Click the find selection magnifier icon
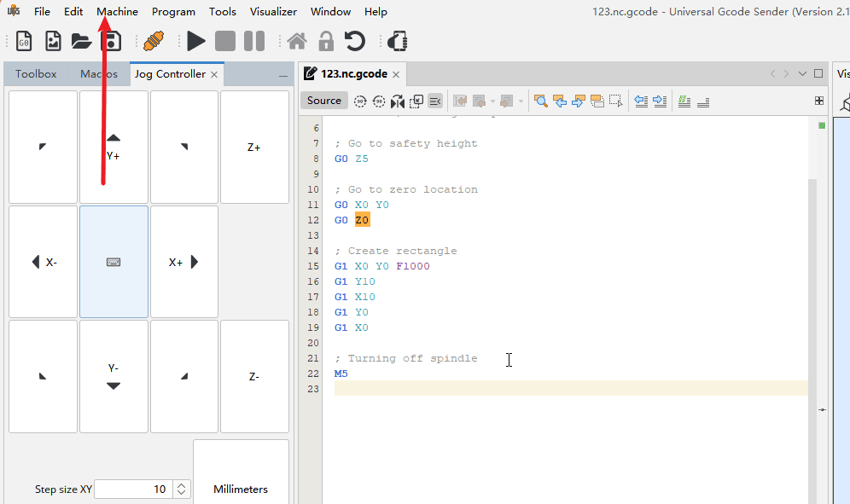850x504 pixels. 540,101
